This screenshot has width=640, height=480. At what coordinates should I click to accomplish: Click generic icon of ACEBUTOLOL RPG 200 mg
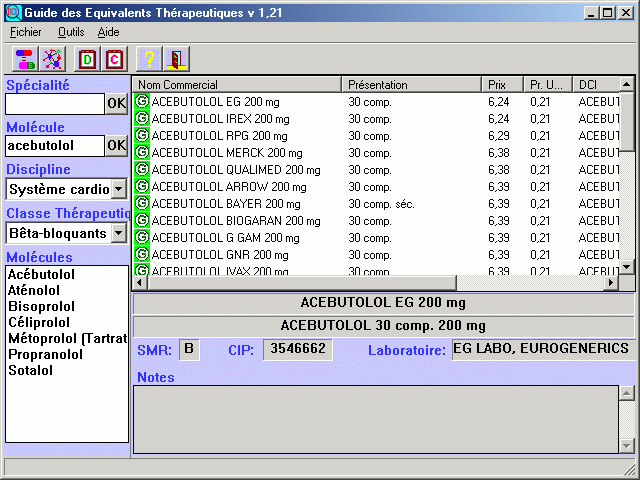(x=142, y=135)
